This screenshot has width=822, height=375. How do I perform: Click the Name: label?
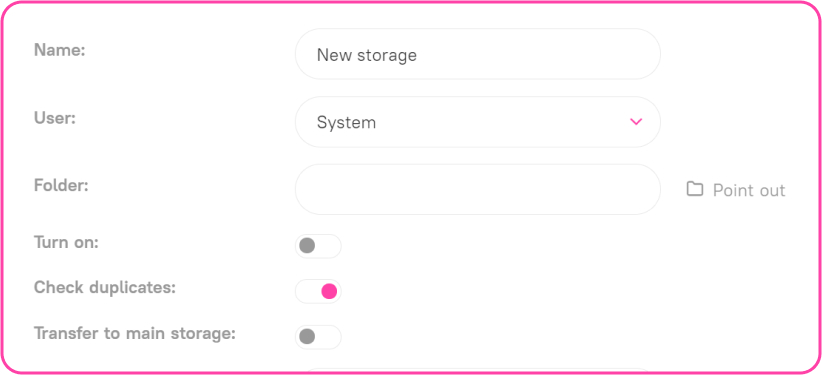pyautogui.click(x=59, y=50)
